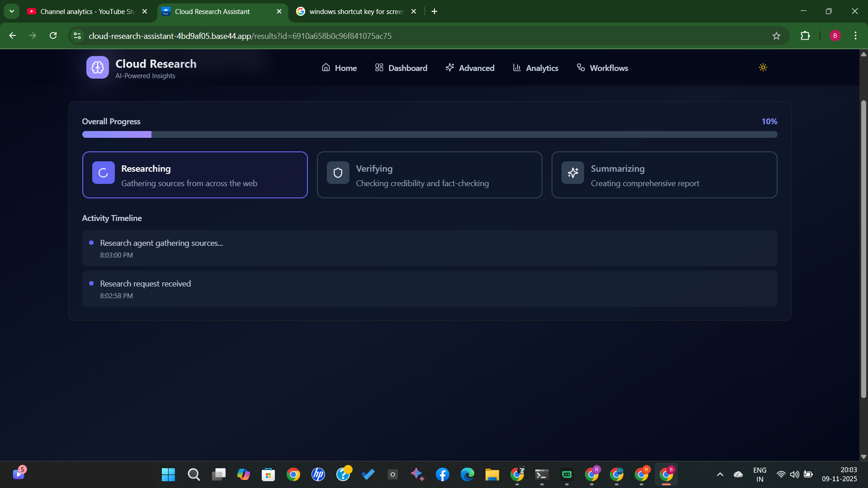
Task: Click the Researching spinner icon
Action: 103,173
